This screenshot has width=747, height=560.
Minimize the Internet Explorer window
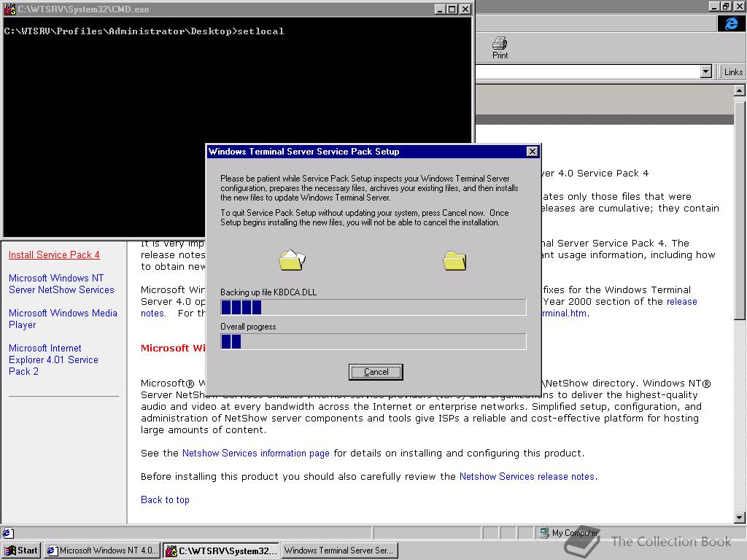coord(714,6)
